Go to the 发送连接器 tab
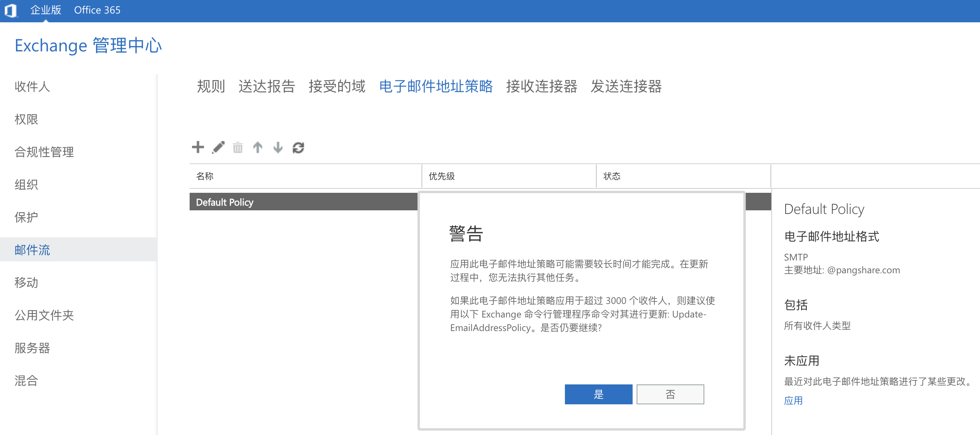The width and height of the screenshot is (980, 435). point(626,86)
